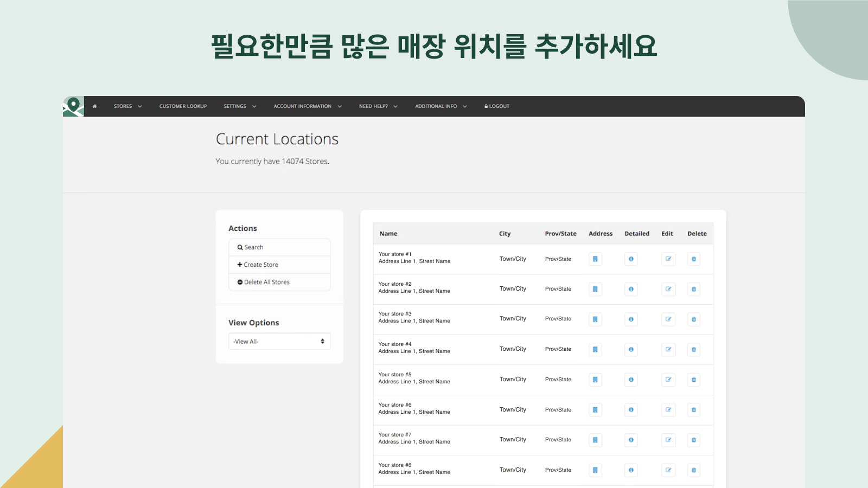The width and height of the screenshot is (868, 488).
Task: Open address icon for Your store #6
Action: pyautogui.click(x=595, y=410)
